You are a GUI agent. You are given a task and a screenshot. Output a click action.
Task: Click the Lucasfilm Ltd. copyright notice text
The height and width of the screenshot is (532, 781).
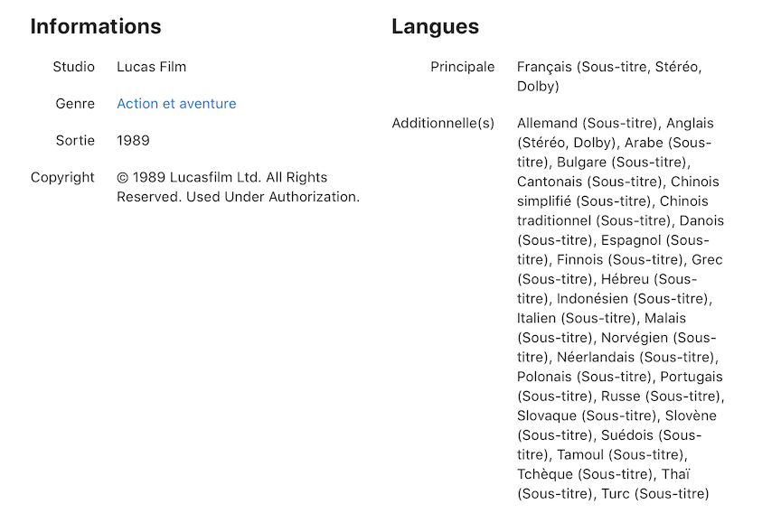coord(238,187)
